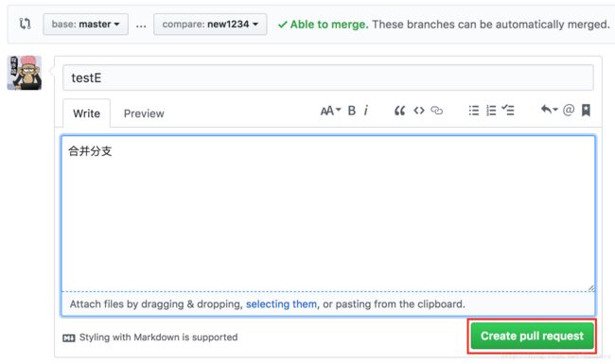
Task: Open the base: master branch dropdown
Action: [x=85, y=25]
